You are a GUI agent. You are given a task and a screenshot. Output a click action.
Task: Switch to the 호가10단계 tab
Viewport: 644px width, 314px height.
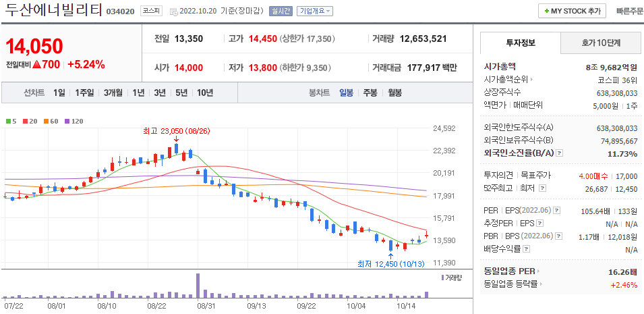pyautogui.click(x=601, y=43)
